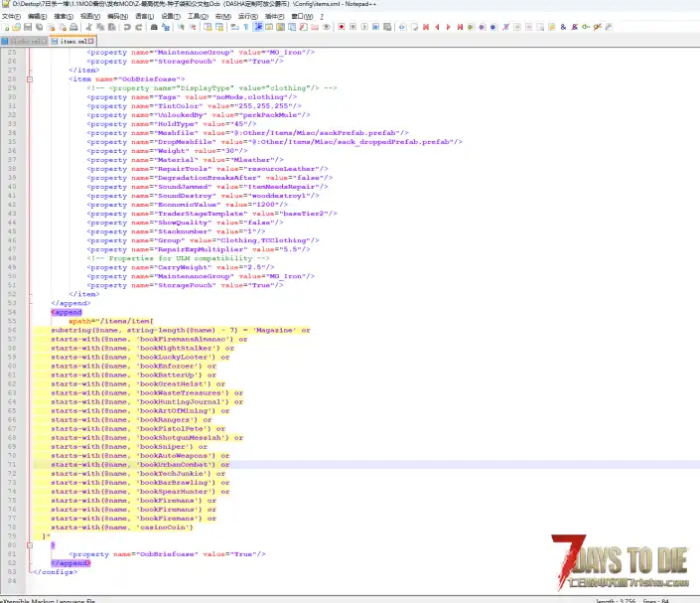Click the closing </append> tag on line 82
700x603 pixels.
tap(70, 563)
